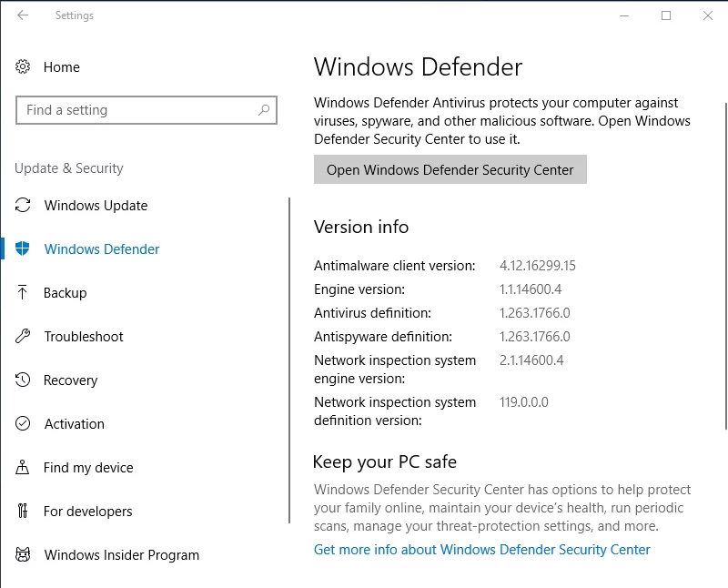Focus the Find a setting search box
This screenshot has width=728, height=588.
pos(136,110)
